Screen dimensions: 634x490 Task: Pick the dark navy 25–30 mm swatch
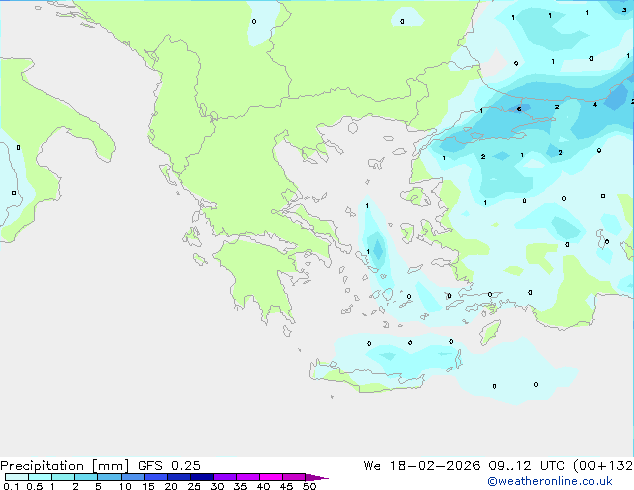(x=202, y=477)
